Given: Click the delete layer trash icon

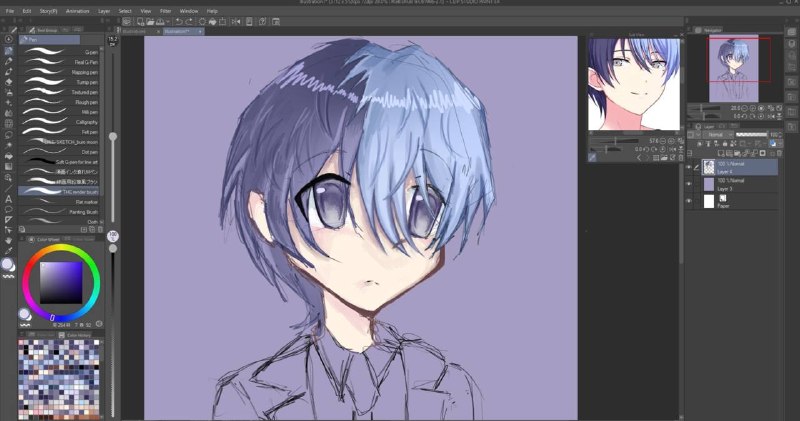Looking at the screenshot, I should tap(780, 153).
